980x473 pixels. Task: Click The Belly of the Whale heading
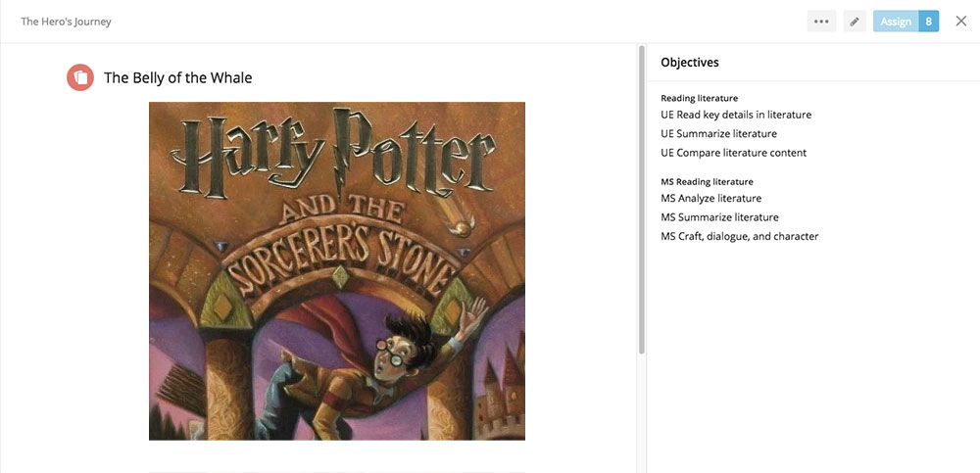click(178, 78)
